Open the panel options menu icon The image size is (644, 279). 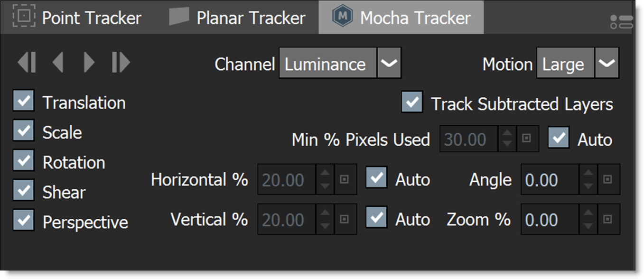click(x=622, y=22)
